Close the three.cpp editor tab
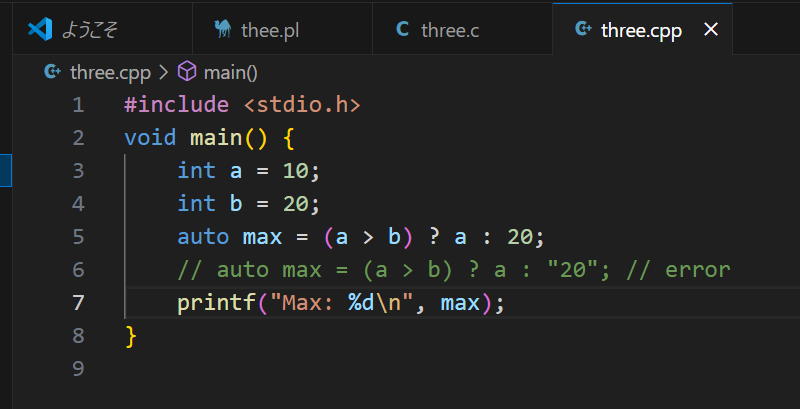The width and height of the screenshot is (800, 409). coord(711,29)
